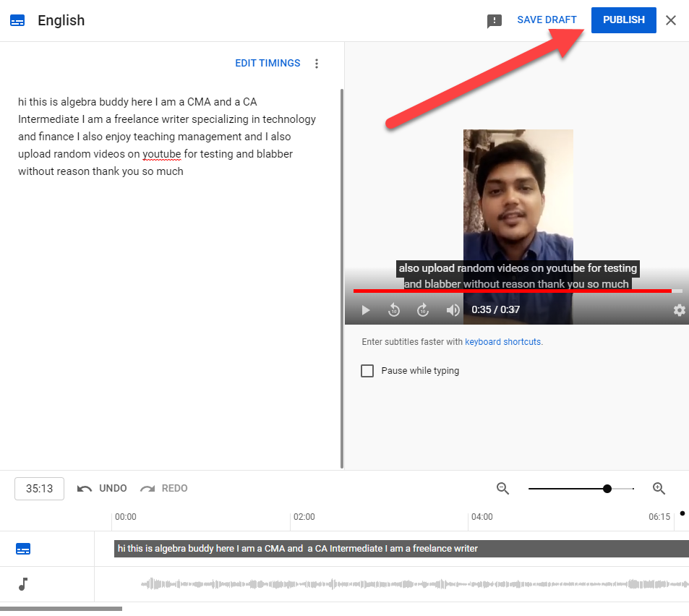
Task: Open EDIT TIMINGS
Action: click(268, 64)
